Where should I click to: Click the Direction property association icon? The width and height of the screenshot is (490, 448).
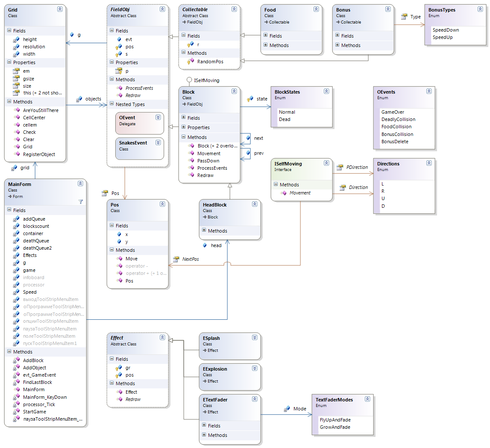343,187
